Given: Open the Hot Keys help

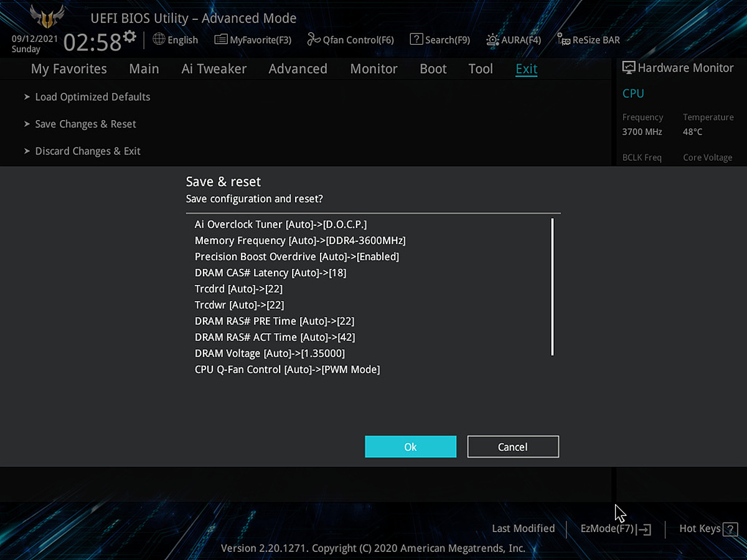Looking at the screenshot, I should click(700, 528).
